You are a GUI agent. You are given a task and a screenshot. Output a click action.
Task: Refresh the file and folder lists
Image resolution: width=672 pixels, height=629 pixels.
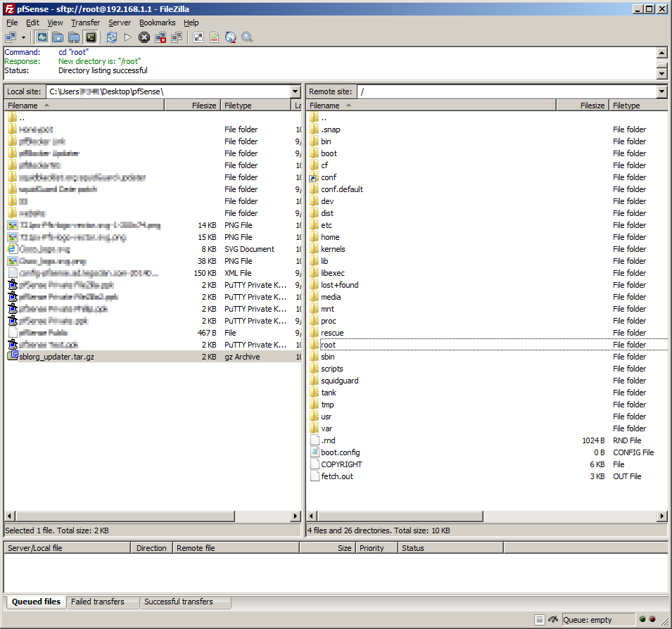(112, 38)
